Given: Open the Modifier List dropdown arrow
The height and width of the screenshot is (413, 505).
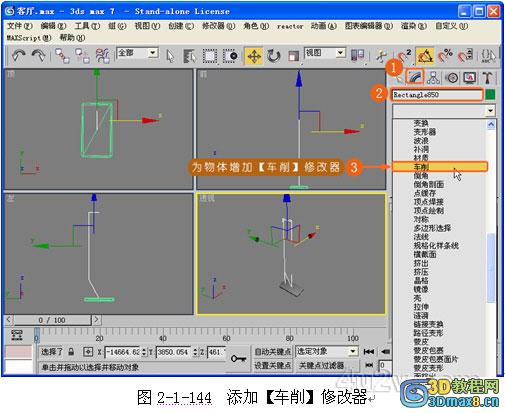Looking at the screenshot, I should coord(490,110).
